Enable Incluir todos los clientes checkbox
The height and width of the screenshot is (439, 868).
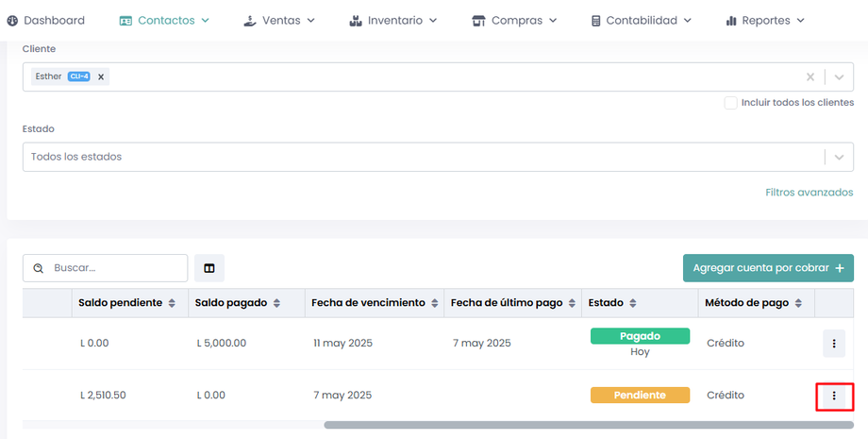click(730, 103)
